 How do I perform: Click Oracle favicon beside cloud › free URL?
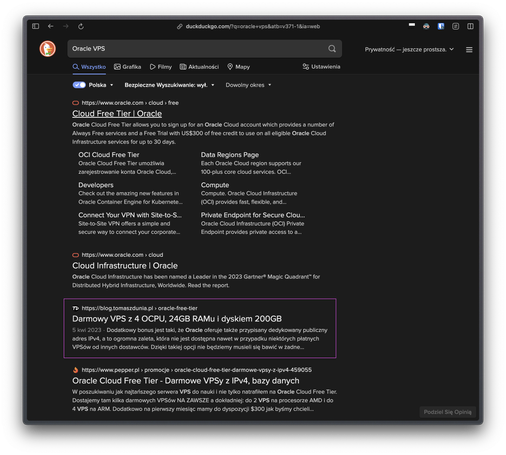point(76,103)
